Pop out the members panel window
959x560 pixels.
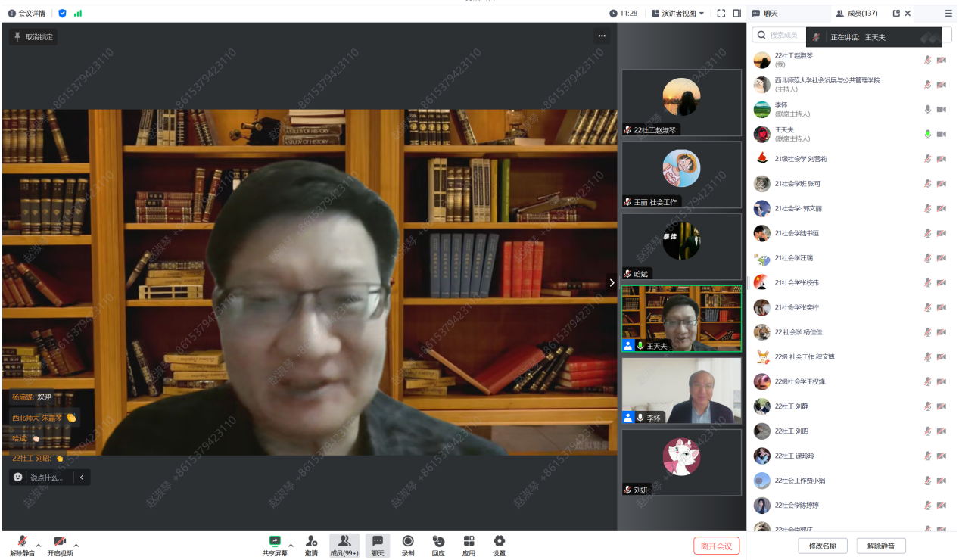click(x=896, y=13)
